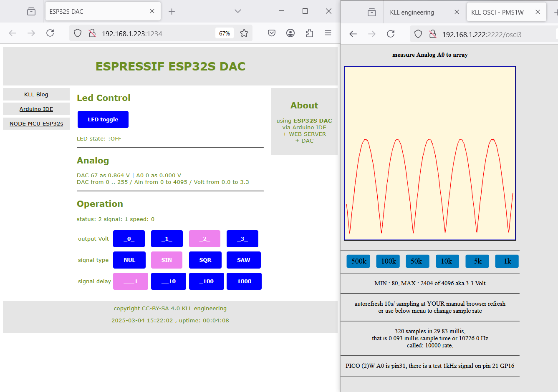Set signal delay to 100
This screenshot has height=392, width=558.
tap(207, 281)
